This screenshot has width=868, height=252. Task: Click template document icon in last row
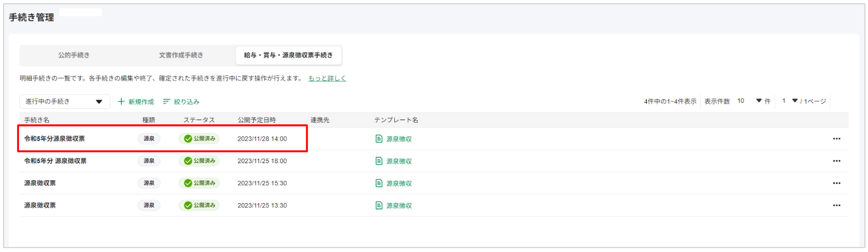(379, 205)
